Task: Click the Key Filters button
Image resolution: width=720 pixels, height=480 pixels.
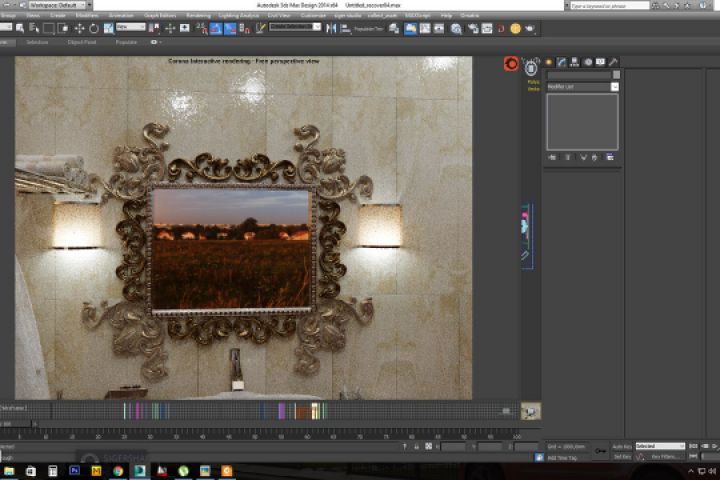Action: click(663, 456)
